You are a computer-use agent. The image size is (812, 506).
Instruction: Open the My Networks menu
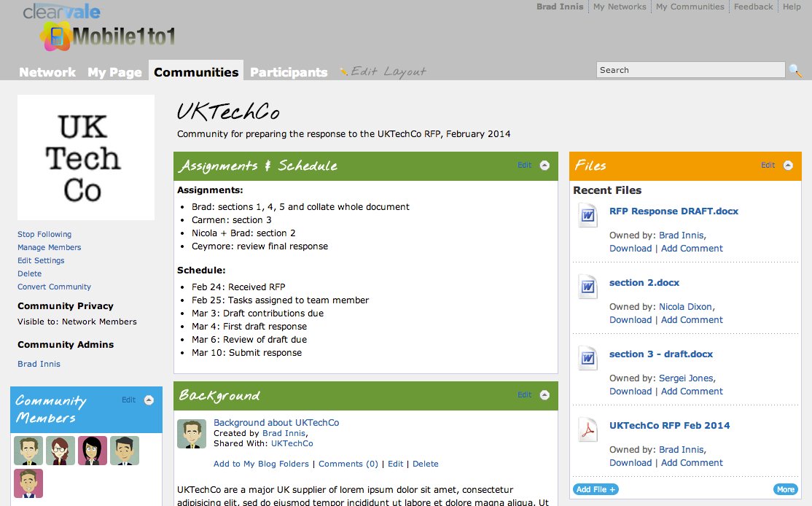point(620,7)
